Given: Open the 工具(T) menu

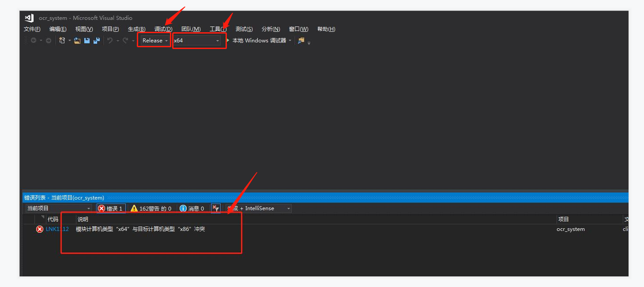Looking at the screenshot, I should [x=218, y=29].
